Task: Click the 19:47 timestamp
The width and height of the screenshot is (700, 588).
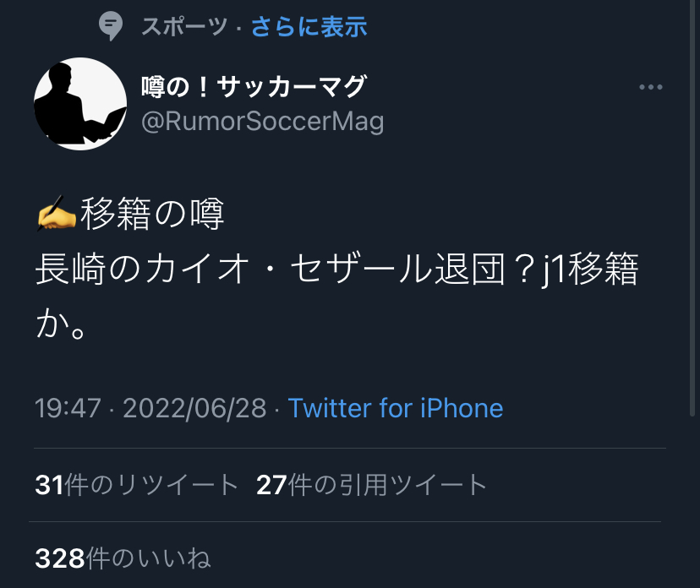Action: point(68,408)
